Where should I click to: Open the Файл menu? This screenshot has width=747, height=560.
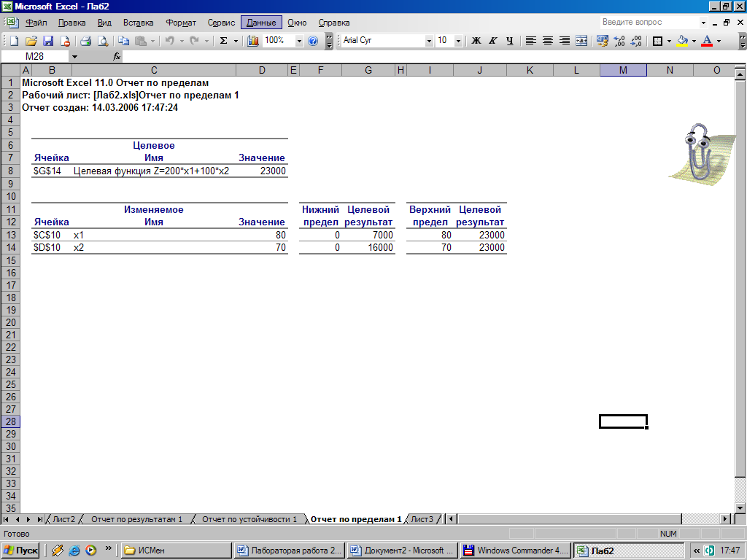tap(36, 23)
